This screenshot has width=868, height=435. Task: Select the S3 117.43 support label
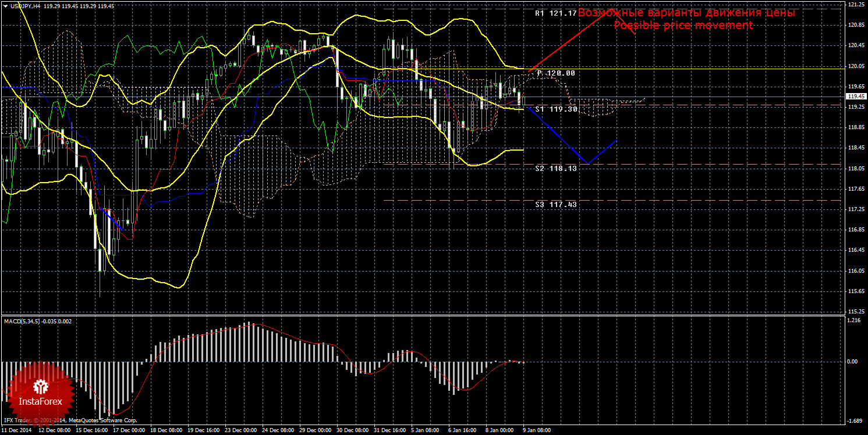[x=556, y=205]
